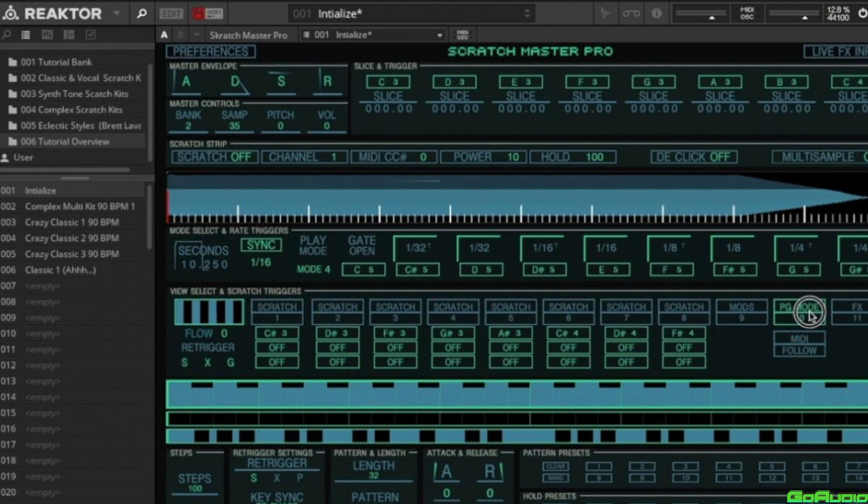Toggle the SCRATCH OFF switch
The height and width of the screenshot is (504, 868).
[x=215, y=157]
